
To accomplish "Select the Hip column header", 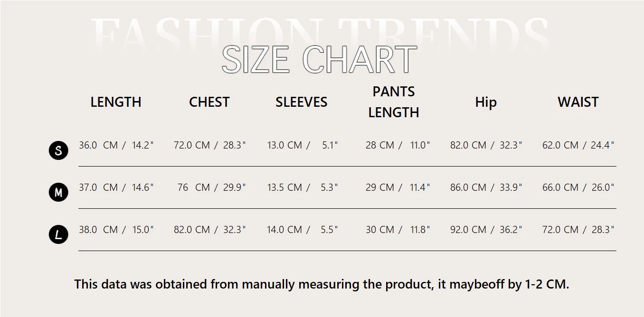I will click(x=486, y=102).
